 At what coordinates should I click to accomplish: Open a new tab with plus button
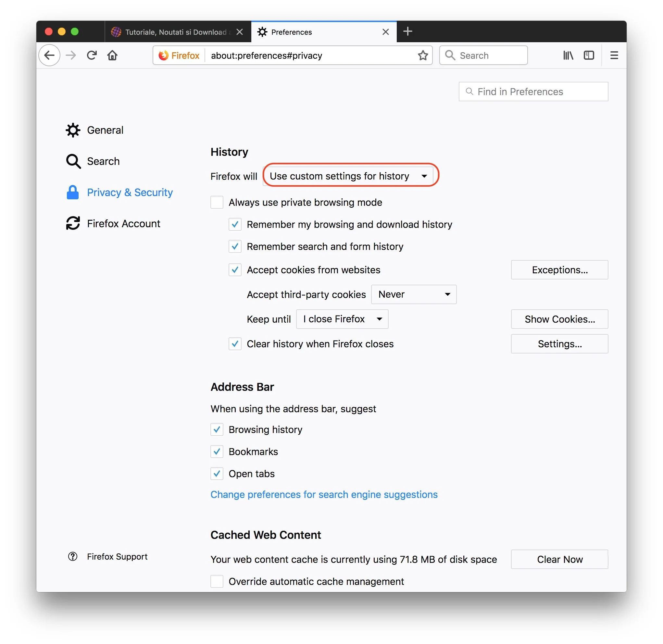click(x=407, y=31)
